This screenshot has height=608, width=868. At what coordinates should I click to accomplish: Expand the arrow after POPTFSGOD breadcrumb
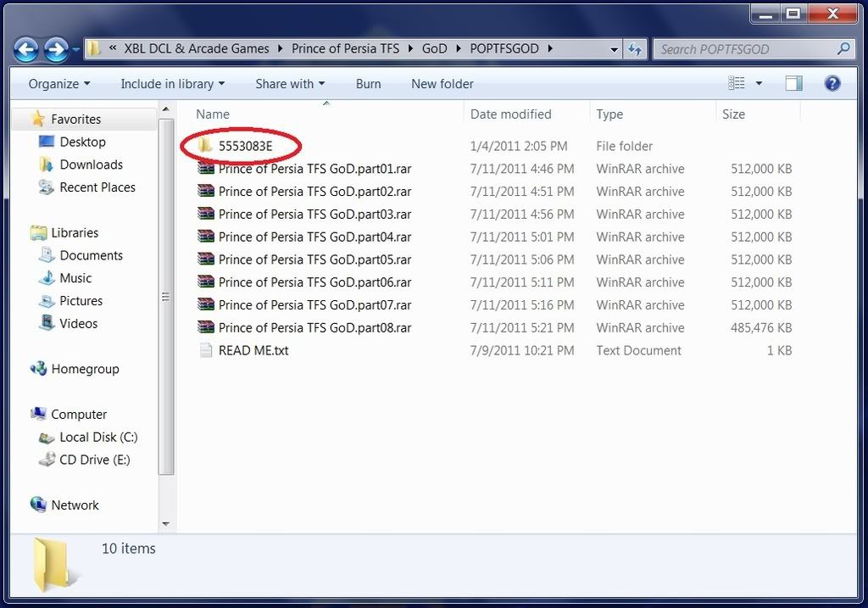coord(549,48)
